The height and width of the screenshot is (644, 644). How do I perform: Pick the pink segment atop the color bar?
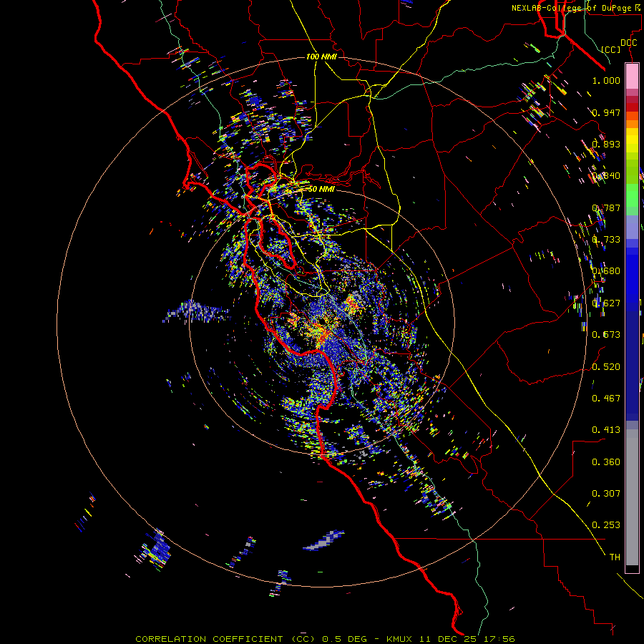(x=632, y=77)
